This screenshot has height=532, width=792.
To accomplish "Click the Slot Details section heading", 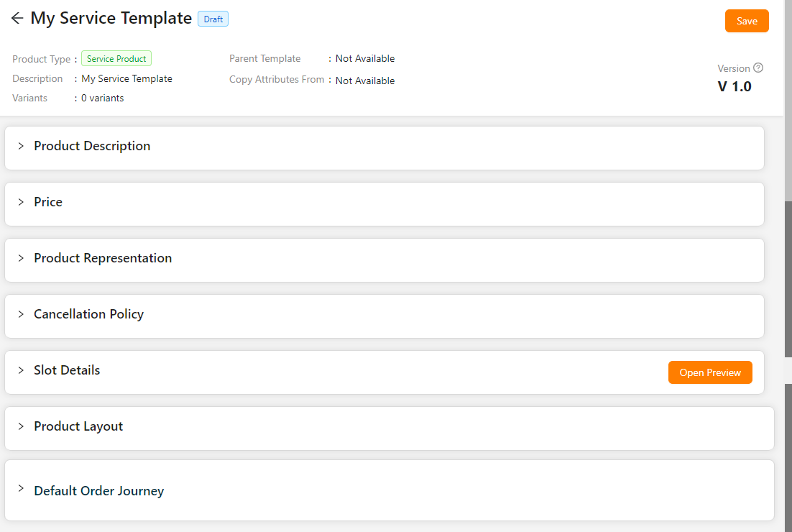I will tap(67, 370).
